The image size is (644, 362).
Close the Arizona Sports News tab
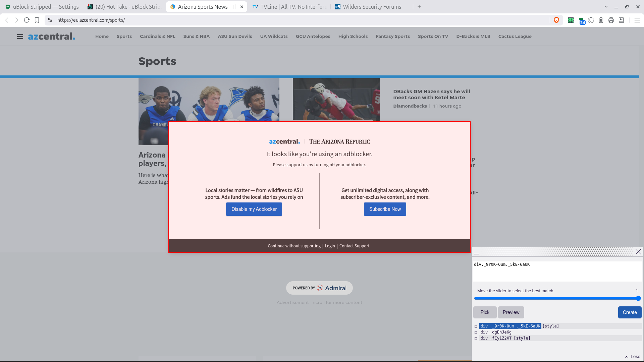coord(242,7)
